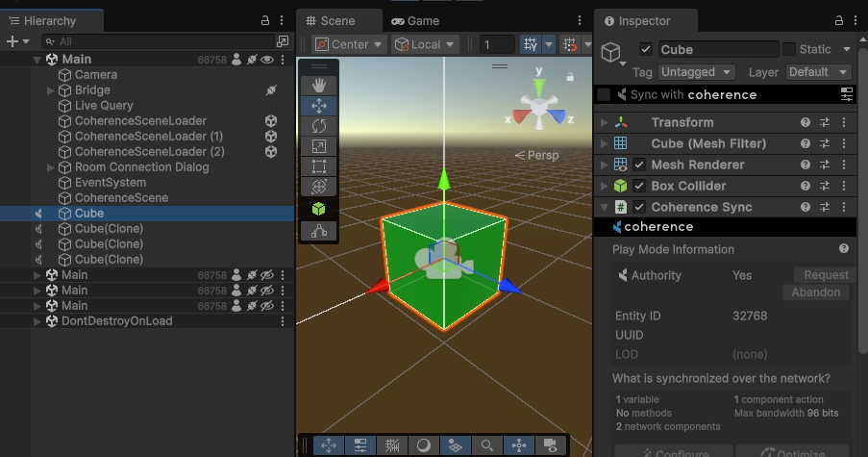Image resolution: width=868 pixels, height=457 pixels.
Task: Open the Tag dropdown showing Untagged
Action: point(697,72)
